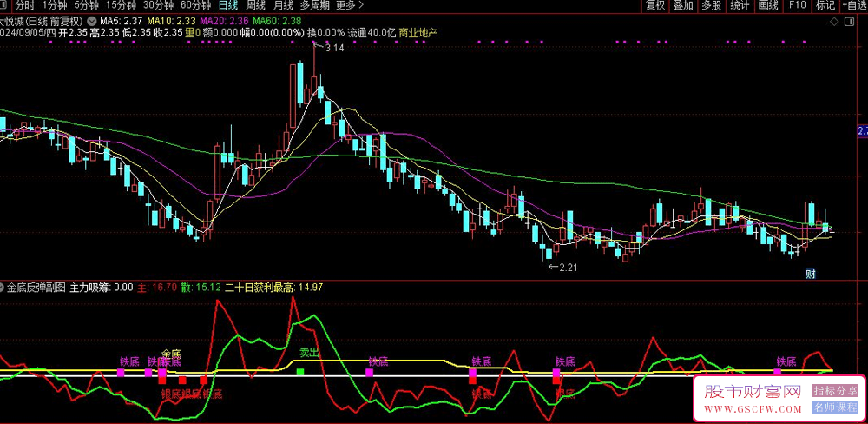Click the 财 marker on the price chart

(810, 274)
